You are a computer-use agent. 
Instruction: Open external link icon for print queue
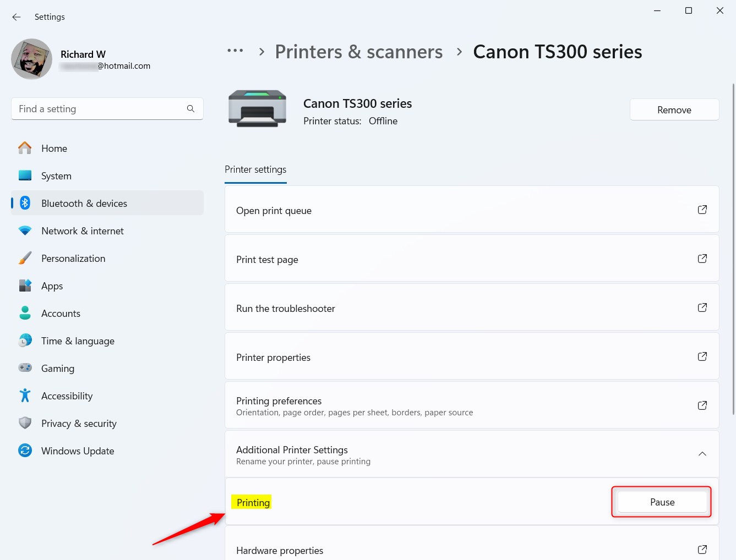click(x=702, y=210)
